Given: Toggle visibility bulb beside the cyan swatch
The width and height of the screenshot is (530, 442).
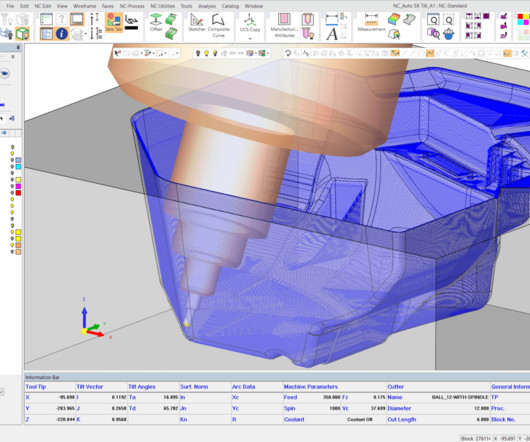Looking at the screenshot, I should (13, 167).
